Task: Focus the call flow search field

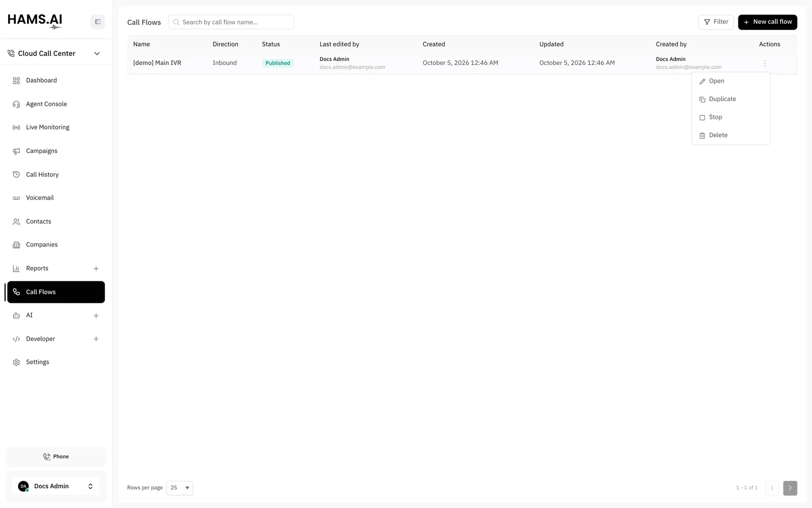Action: (x=231, y=22)
